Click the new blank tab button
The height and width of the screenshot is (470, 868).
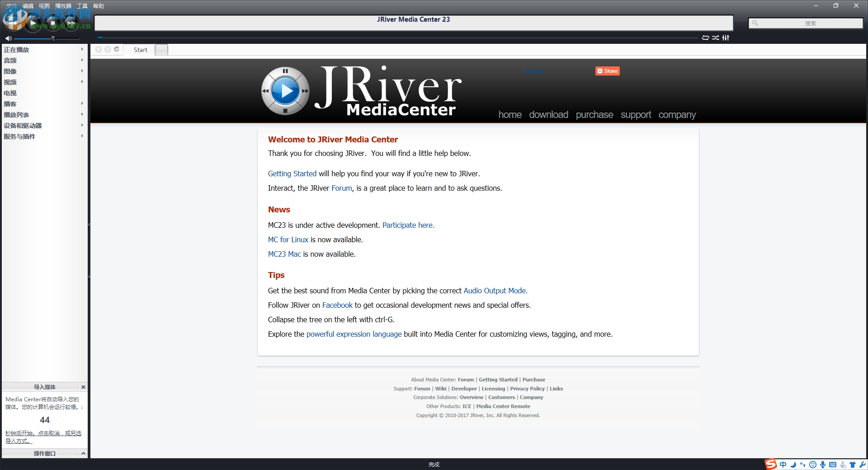pyautogui.click(x=161, y=50)
